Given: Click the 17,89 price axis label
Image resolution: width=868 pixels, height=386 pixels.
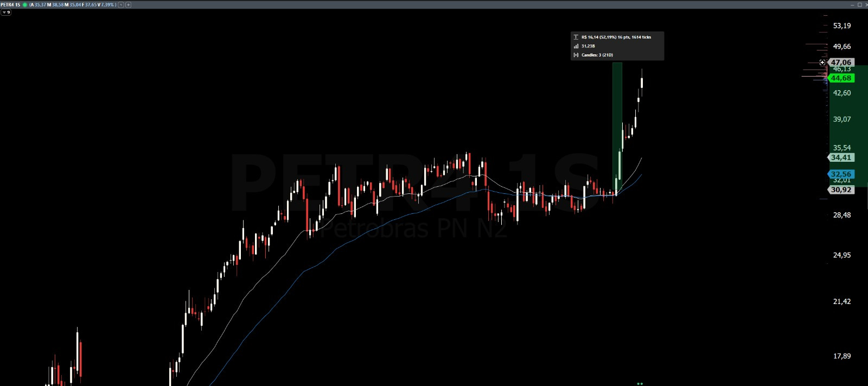Looking at the screenshot, I should pos(842,356).
